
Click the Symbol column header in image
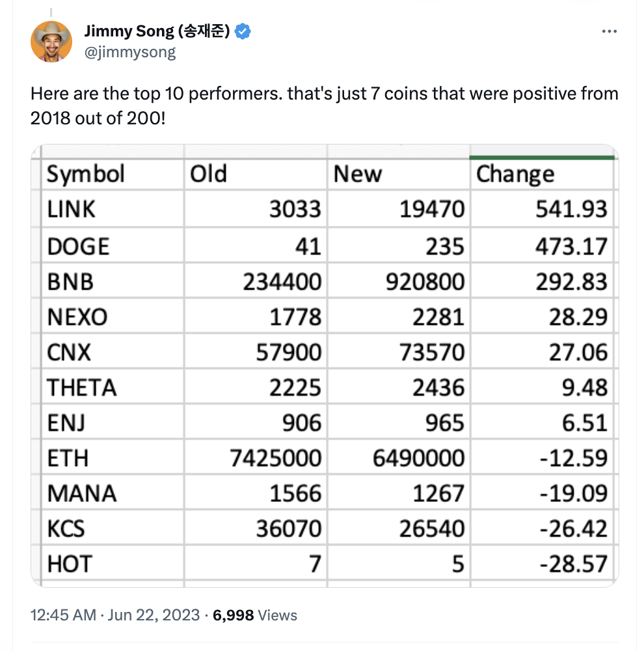tap(113, 174)
